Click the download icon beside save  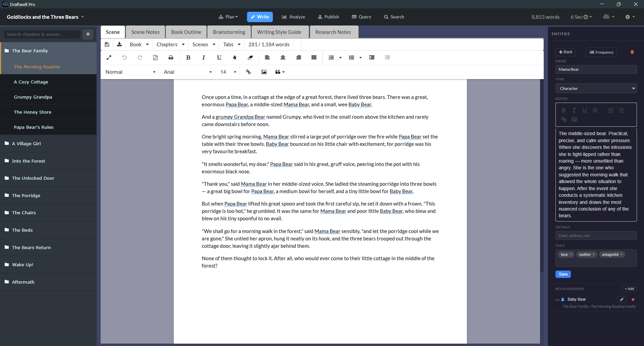pos(119,45)
